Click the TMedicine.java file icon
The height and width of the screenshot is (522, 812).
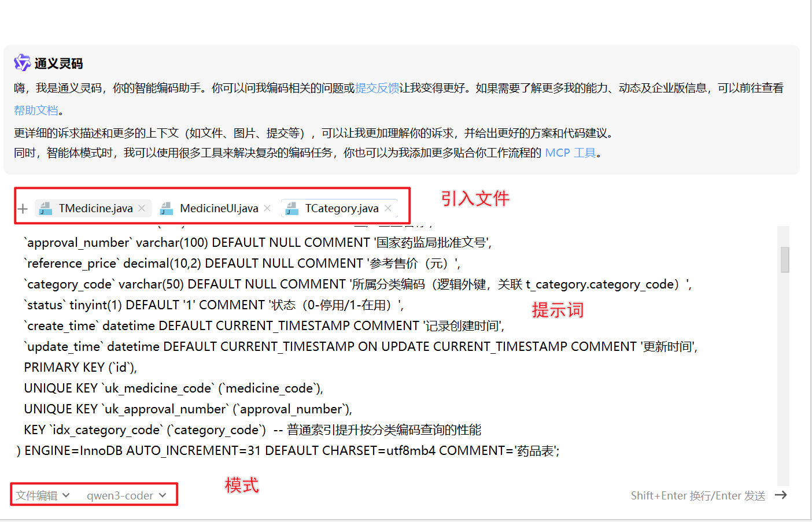[x=46, y=209]
